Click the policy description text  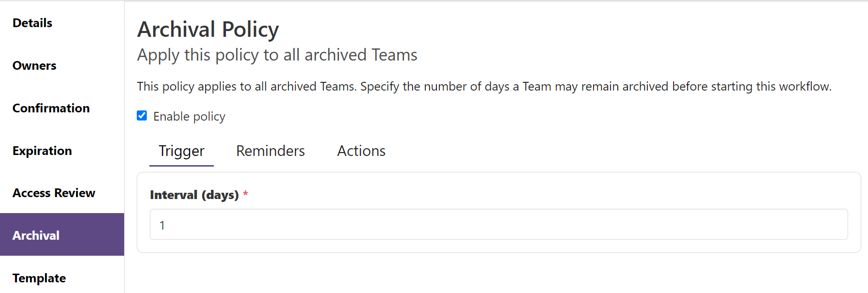coord(484,86)
